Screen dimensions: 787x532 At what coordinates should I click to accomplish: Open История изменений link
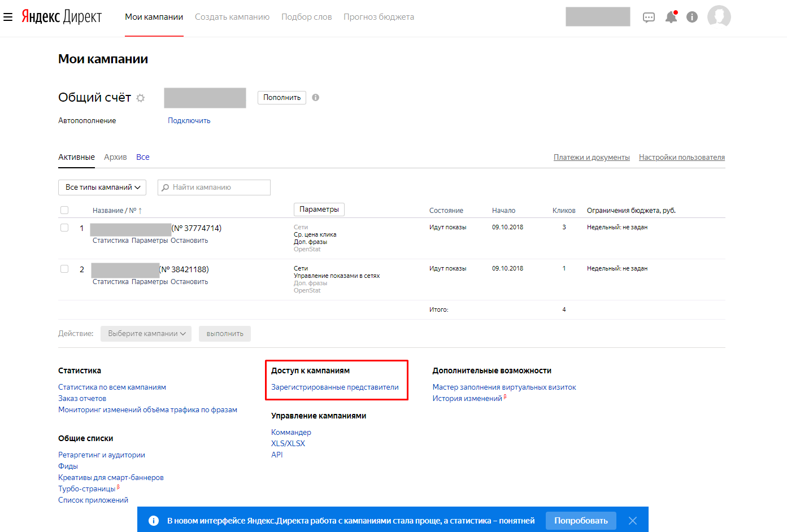467,399
